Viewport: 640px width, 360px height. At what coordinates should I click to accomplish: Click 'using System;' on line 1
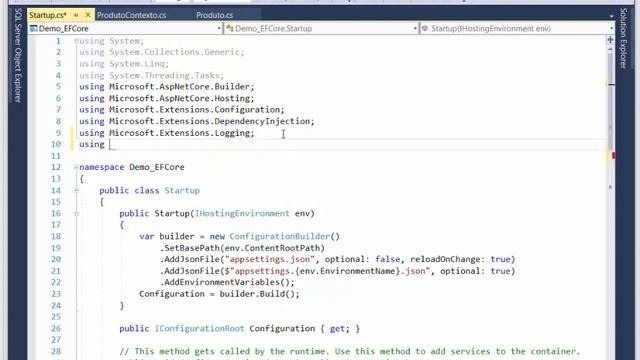tap(111, 41)
